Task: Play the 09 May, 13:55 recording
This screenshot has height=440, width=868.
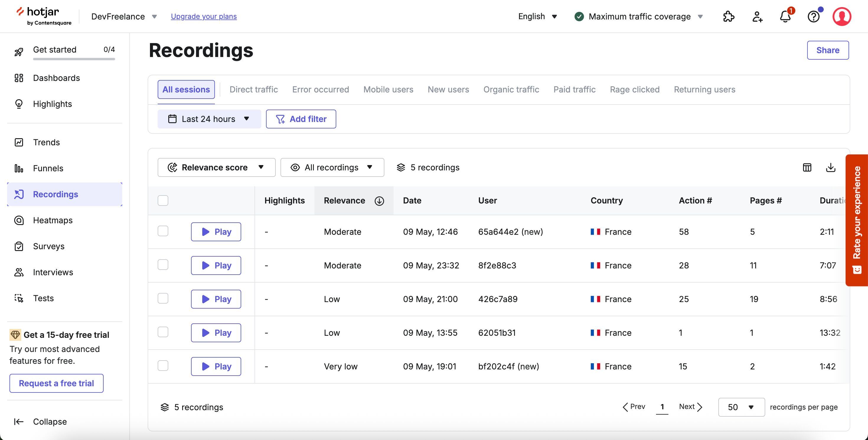Action: (216, 333)
